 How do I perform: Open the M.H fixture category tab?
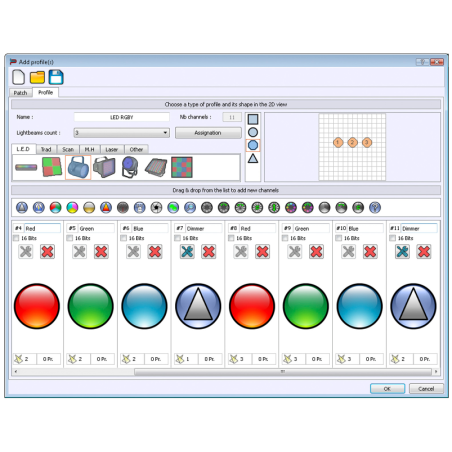point(90,149)
